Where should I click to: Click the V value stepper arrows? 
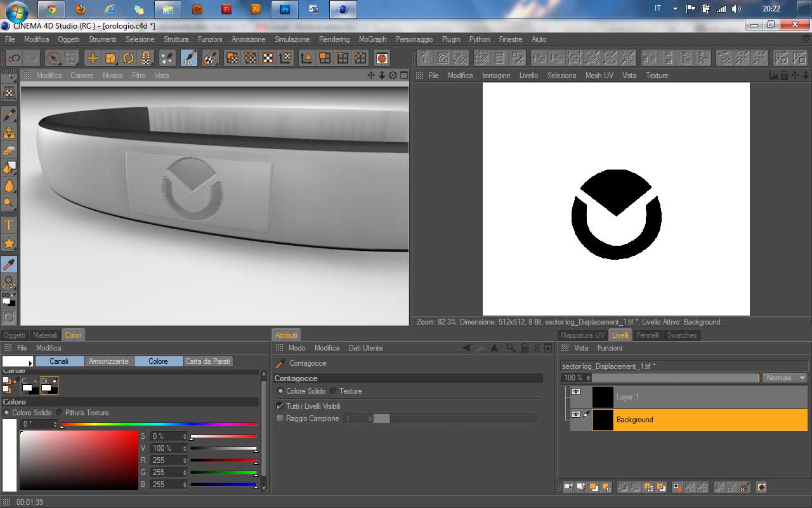(185, 448)
